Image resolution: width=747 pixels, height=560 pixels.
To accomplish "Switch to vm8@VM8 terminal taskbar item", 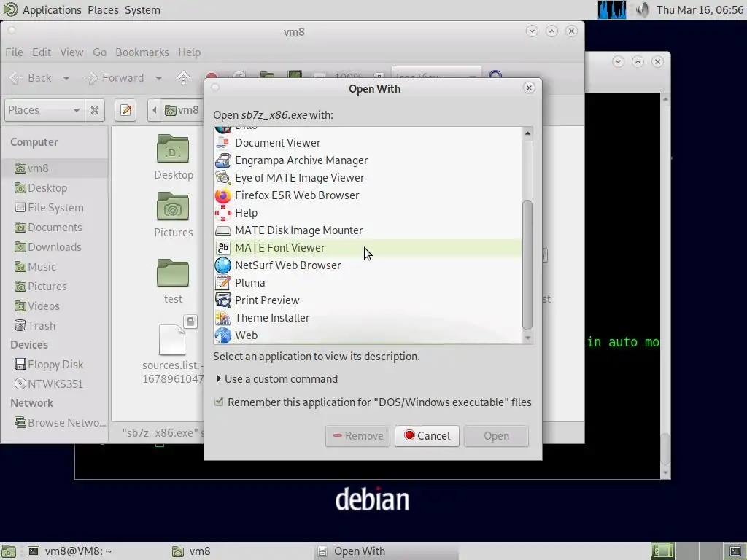I will click(70, 551).
